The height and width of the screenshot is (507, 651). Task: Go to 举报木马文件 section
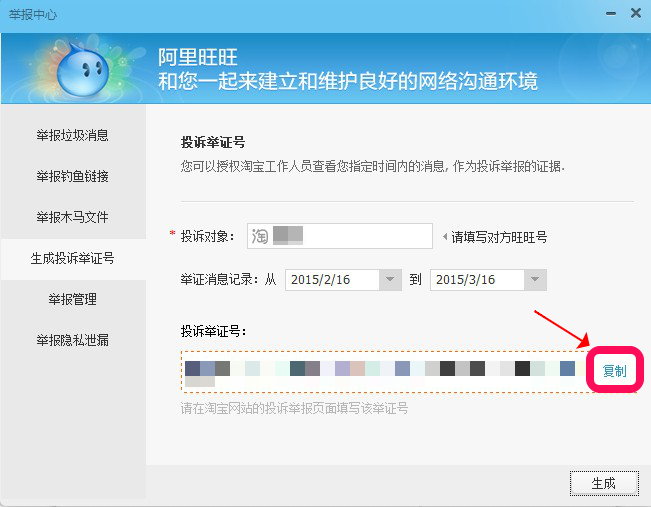coord(72,217)
